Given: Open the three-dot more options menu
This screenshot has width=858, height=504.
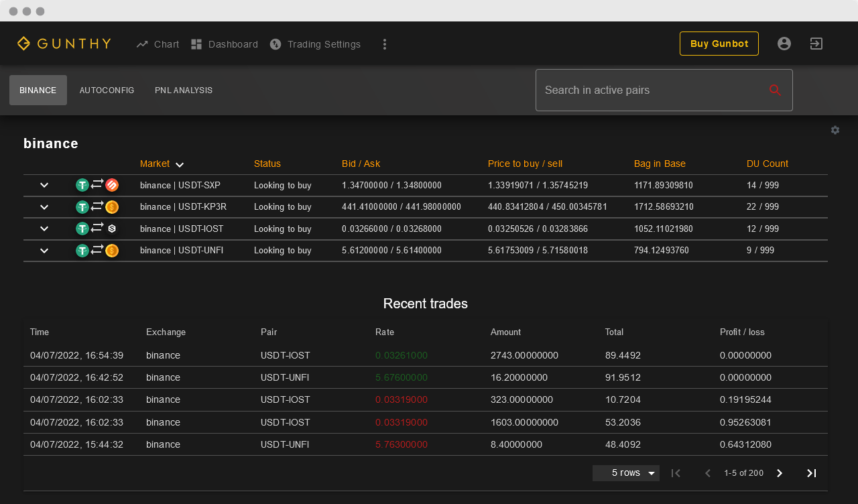Looking at the screenshot, I should [385, 44].
